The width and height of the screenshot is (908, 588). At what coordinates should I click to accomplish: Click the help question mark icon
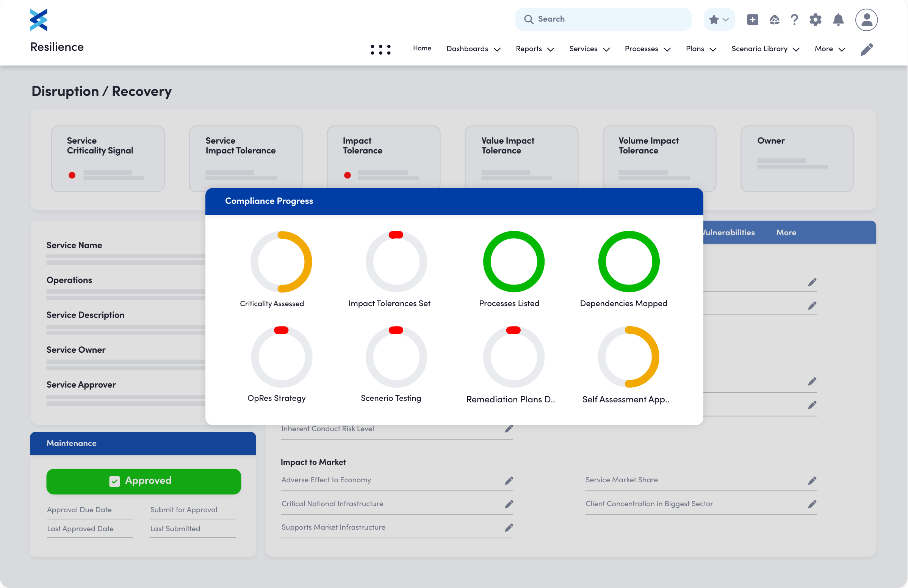pos(794,19)
